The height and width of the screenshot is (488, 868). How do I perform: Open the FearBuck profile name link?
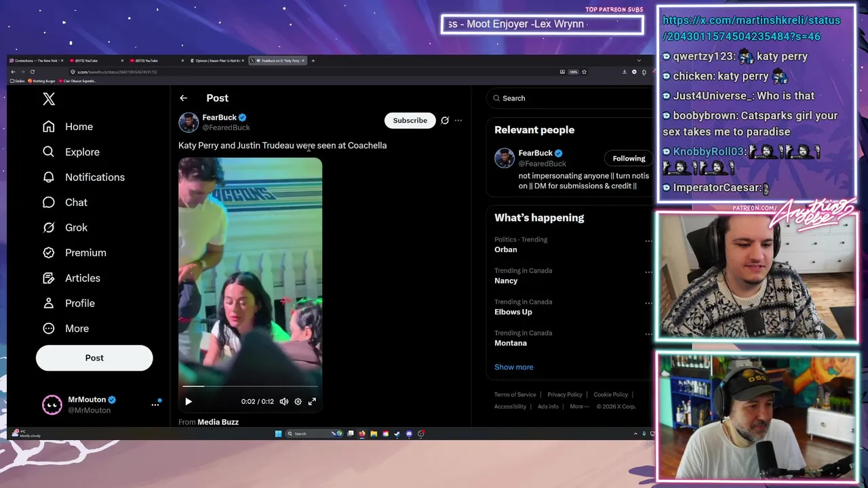(x=219, y=117)
